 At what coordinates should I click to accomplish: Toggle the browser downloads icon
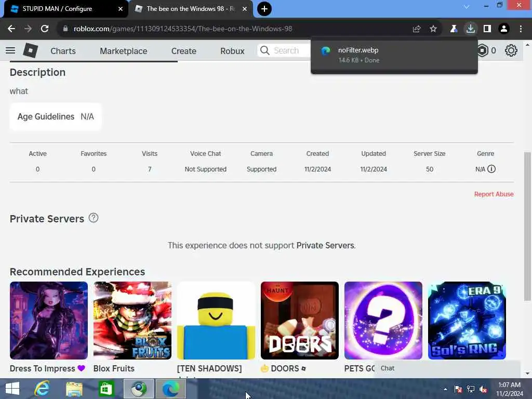[471, 29]
